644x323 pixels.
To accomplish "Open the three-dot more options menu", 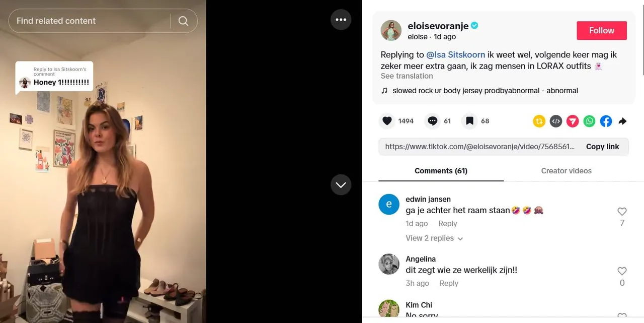I will pyautogui.click(x=341, y=20).
